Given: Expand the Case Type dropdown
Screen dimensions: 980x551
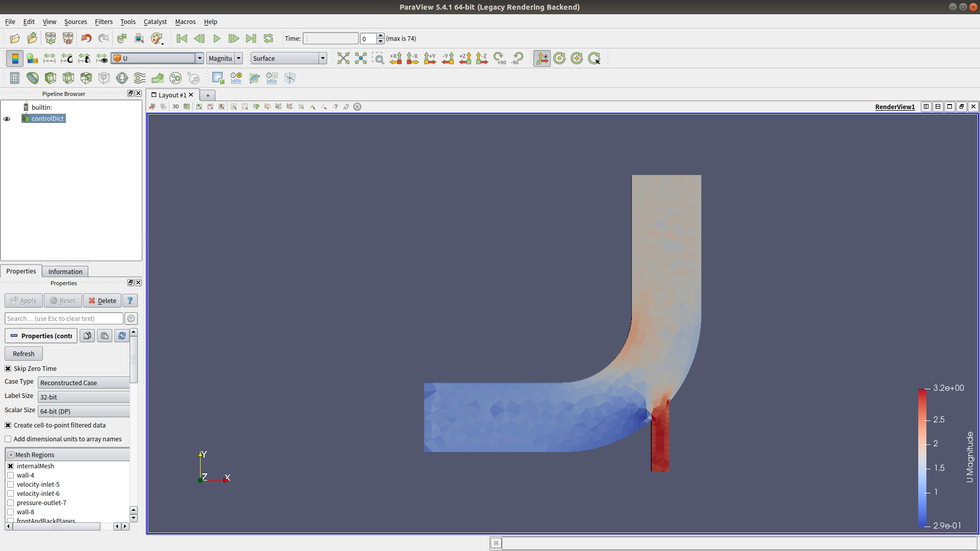Looking at the screenshot, I should pos(84,383).
